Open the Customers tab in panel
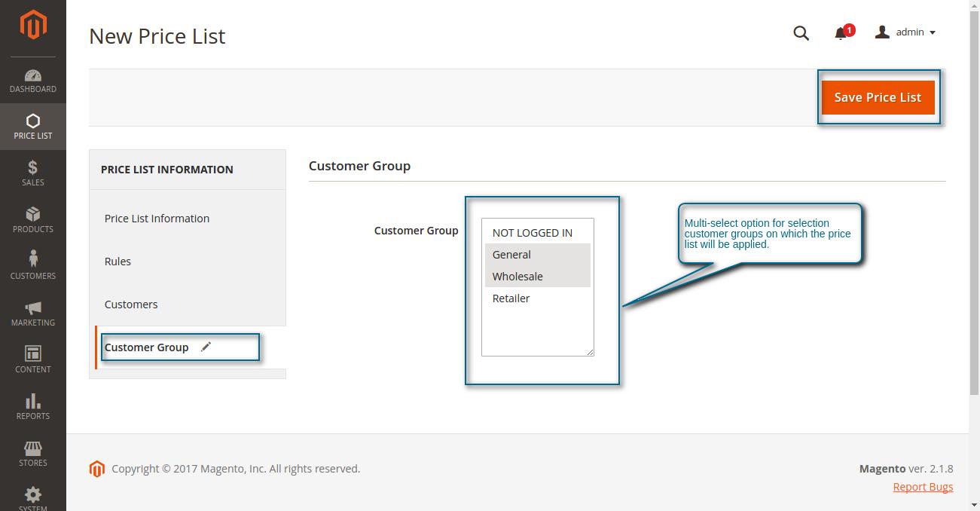Viewport: 980px width, 511px height. click(131, 304)
